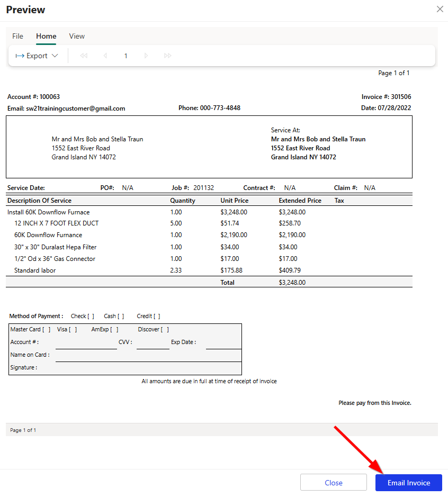Viewport: 448px width, 497px height.
Task: Click the Page 1 of 1 footer
Action: (23, 430)
